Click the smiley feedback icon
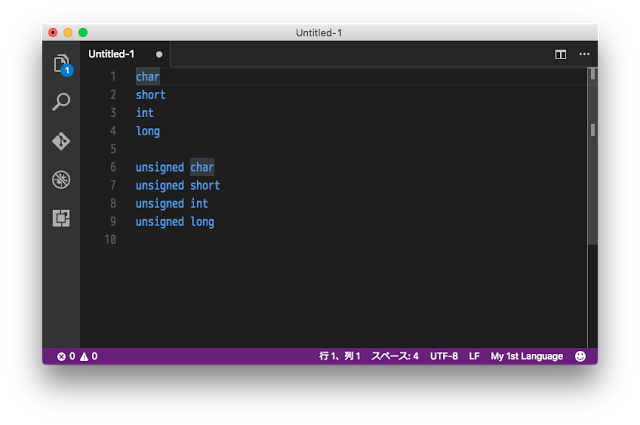This screenshot has height=425, width=640. click(x=581, y=356)
